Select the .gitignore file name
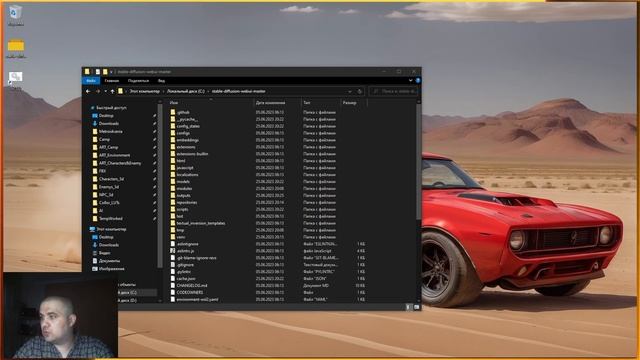 click(x=185, y=265)
